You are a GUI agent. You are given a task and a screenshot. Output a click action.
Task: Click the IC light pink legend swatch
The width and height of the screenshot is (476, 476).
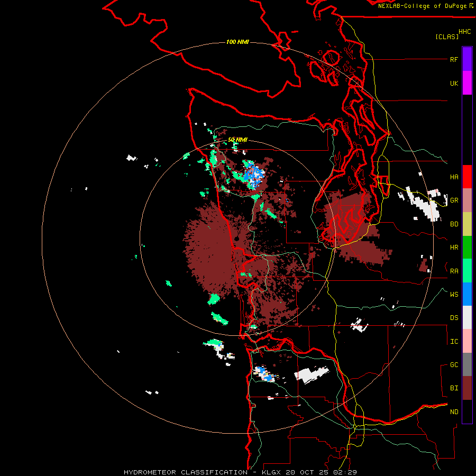pos(467,341)
